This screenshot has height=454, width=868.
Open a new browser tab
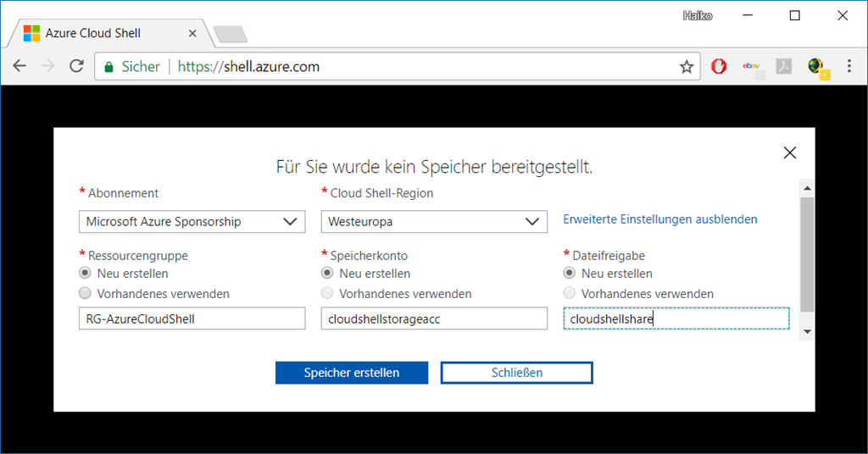click(230, 34)
